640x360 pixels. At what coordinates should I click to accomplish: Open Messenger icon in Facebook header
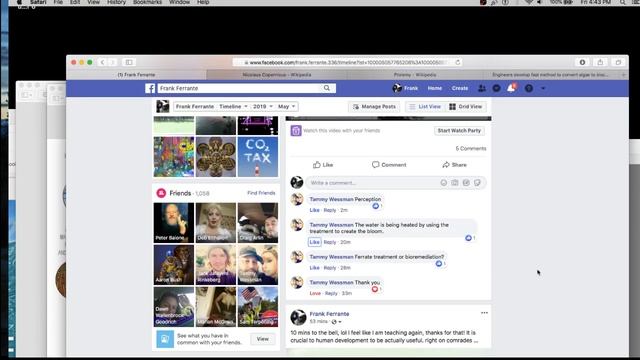[496, 88]
